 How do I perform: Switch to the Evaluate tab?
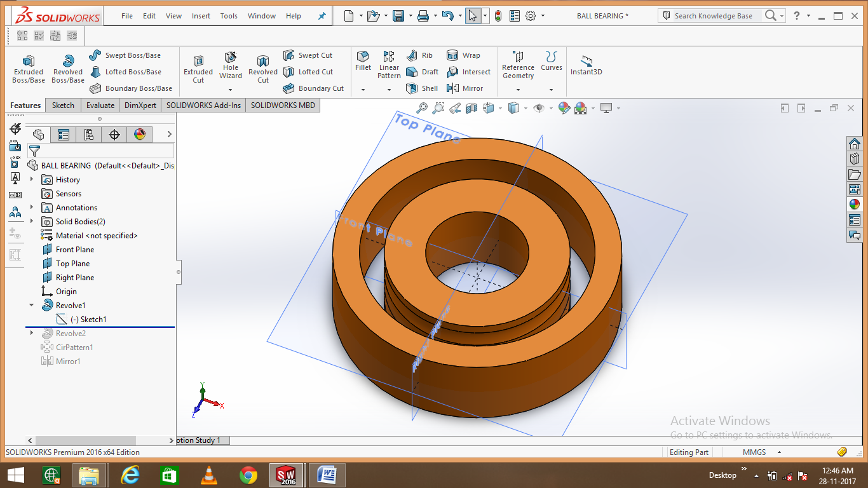click(x=100, y=105)
